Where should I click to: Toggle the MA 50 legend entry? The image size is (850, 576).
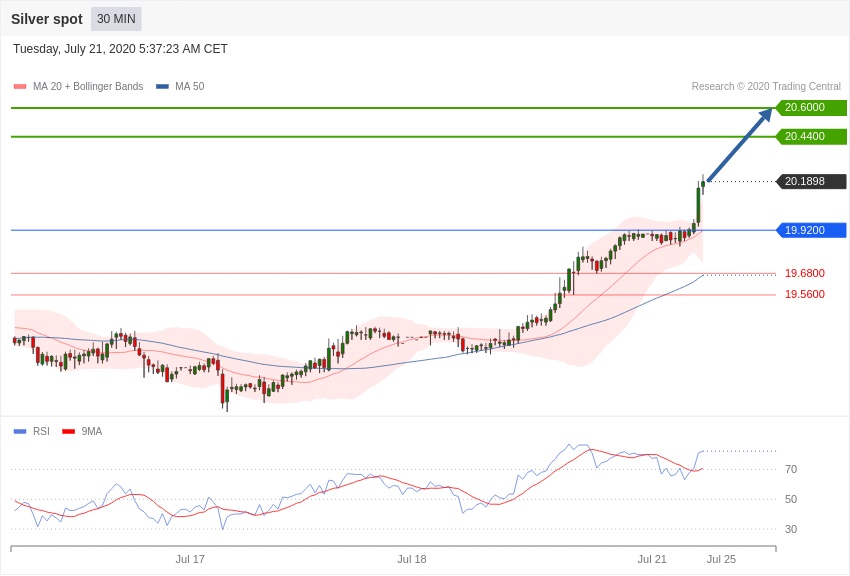[189, 87]
